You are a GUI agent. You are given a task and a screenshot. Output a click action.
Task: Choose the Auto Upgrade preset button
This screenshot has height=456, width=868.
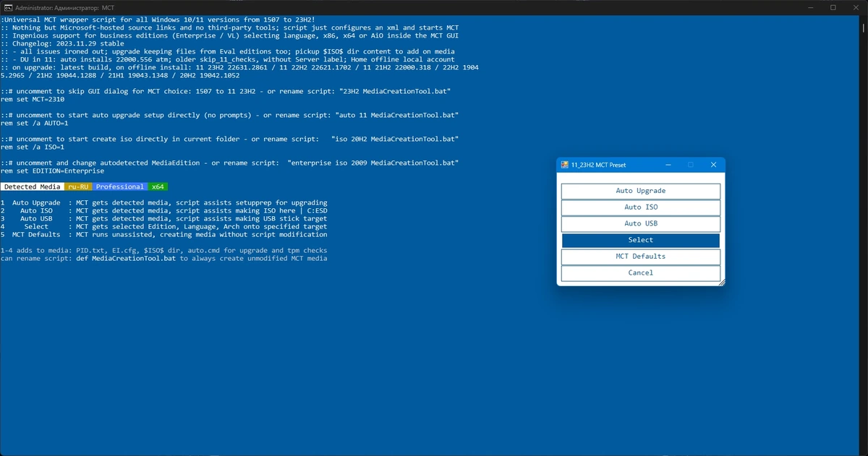click(640, 191)
